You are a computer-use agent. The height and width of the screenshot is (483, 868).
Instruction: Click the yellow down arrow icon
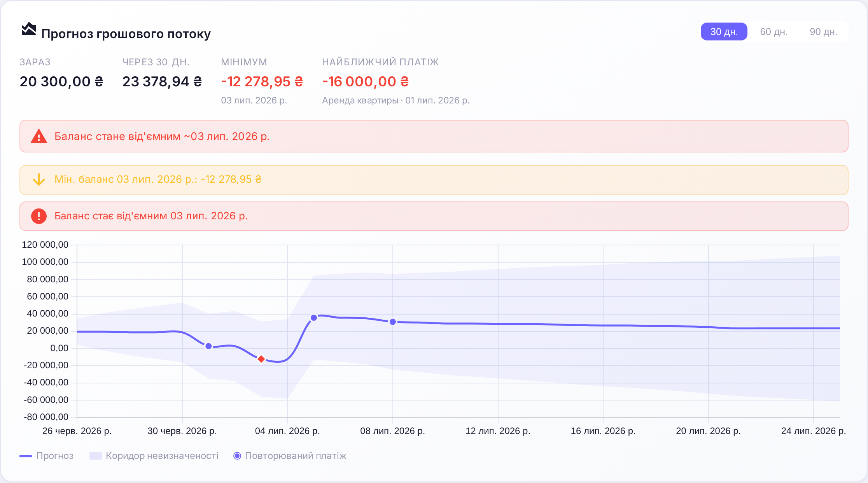tap(39, 180)
